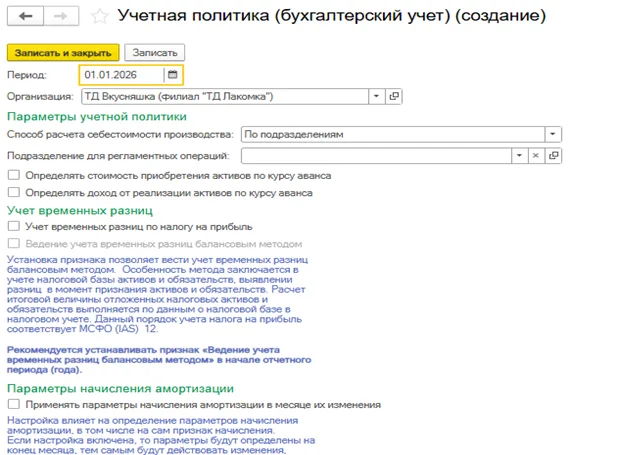Click the Организация: label

40,97
